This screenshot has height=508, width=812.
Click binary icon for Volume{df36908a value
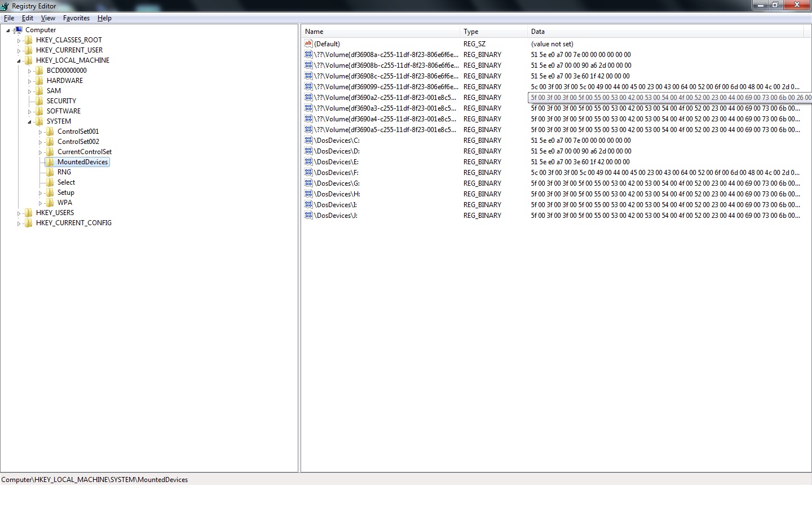pos(308,54)
